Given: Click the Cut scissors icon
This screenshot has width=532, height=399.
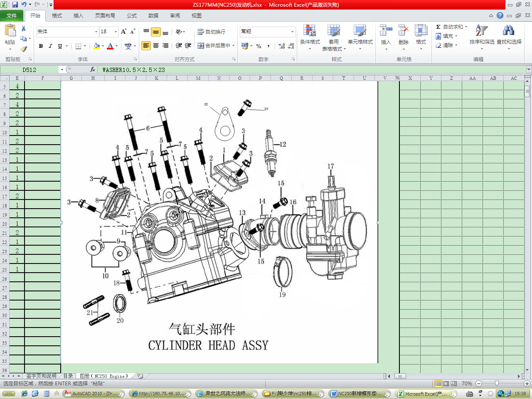Looking at the screenshot, I should (24, 29).
